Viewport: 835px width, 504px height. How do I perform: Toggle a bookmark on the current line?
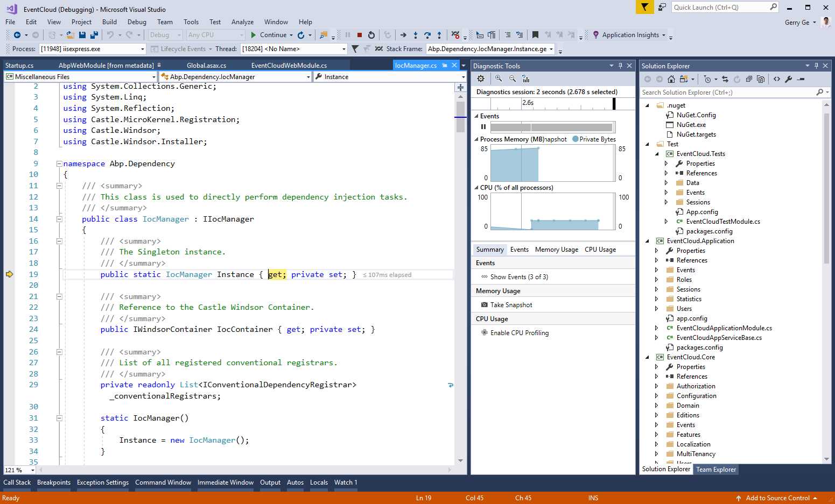pos(535,35)
